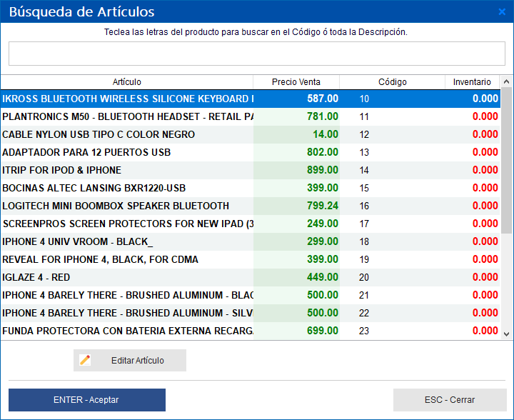Click inventory 0.000 for ITRIP FOR IPOD
This screenshot has height=420, width=514.
click(x=485, y=170)
